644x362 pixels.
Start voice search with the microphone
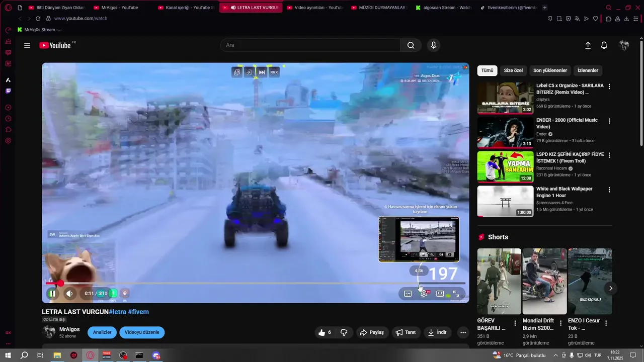434,45
